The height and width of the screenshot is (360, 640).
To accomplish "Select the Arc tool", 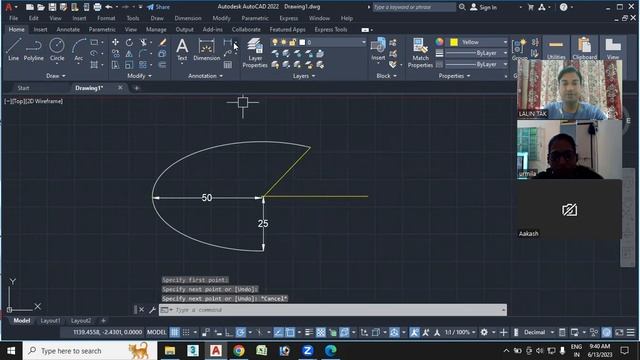I will pos(78,49).
